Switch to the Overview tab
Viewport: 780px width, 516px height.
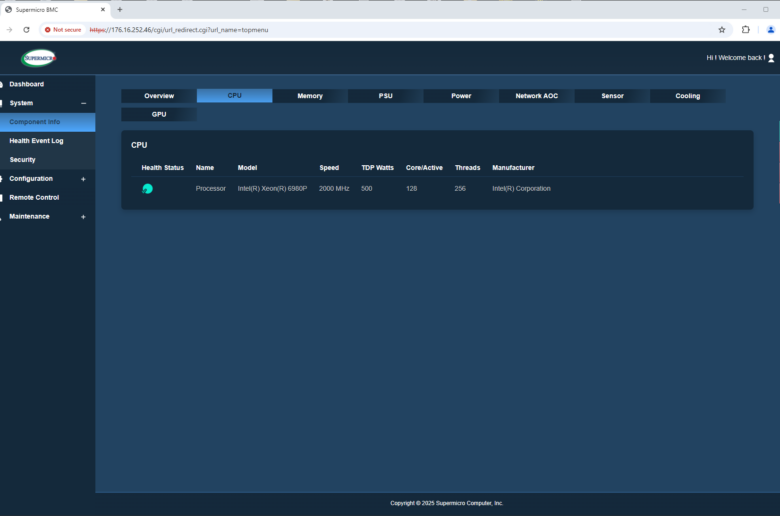159,96
